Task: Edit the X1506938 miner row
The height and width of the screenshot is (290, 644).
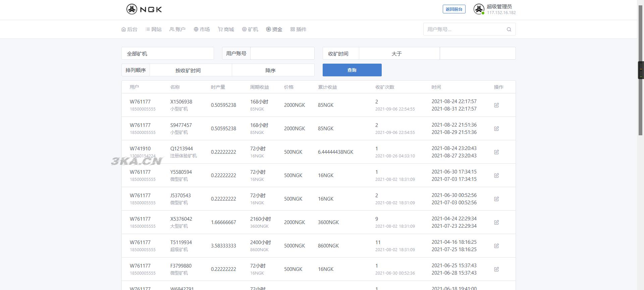Action: click(x=496, y=105)
